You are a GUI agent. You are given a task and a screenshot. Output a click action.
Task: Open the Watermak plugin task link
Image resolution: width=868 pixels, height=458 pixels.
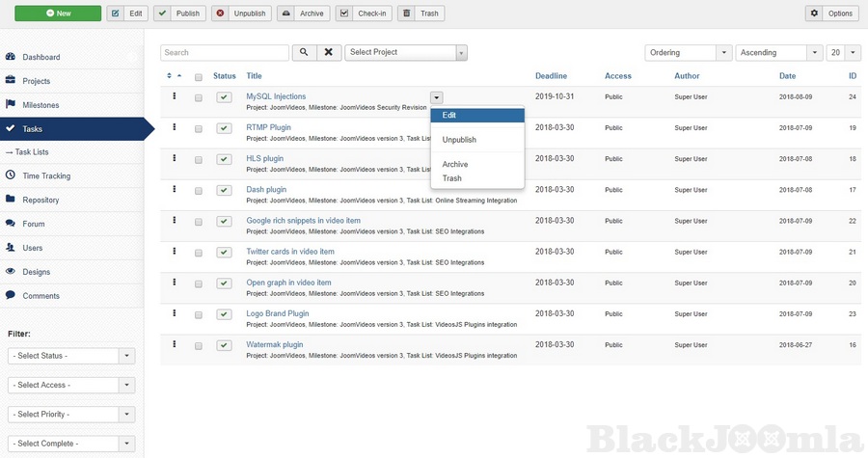[x=275, y=344]
